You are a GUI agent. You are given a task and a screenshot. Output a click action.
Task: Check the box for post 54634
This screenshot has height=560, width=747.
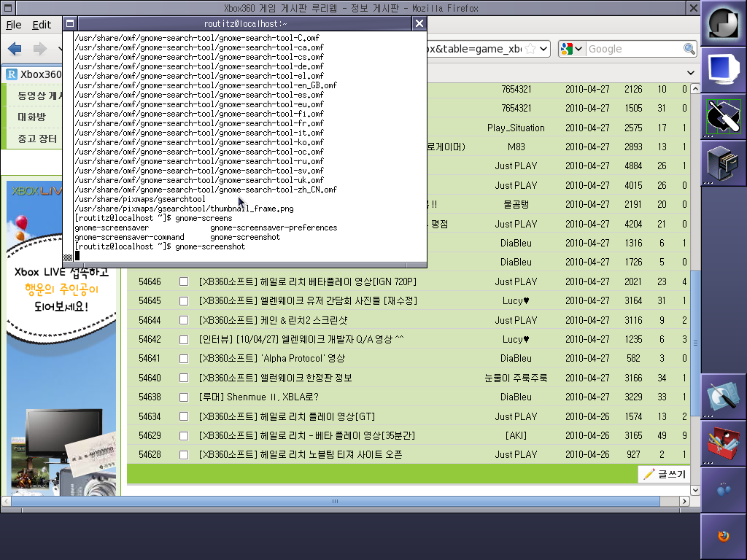[x=183, y=416]
